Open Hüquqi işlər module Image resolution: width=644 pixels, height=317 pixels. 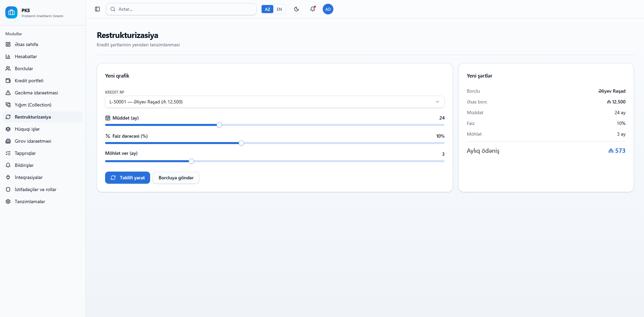point(43,129)
